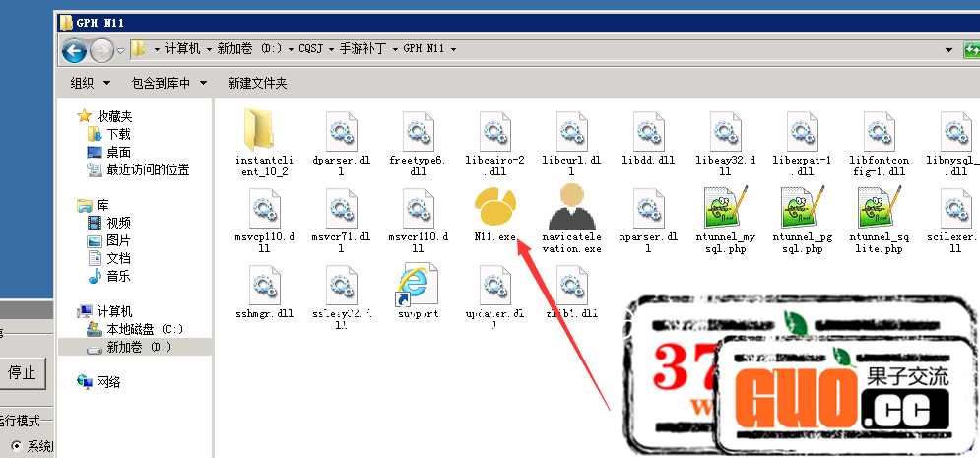Open the support internet shortcut

417,289
